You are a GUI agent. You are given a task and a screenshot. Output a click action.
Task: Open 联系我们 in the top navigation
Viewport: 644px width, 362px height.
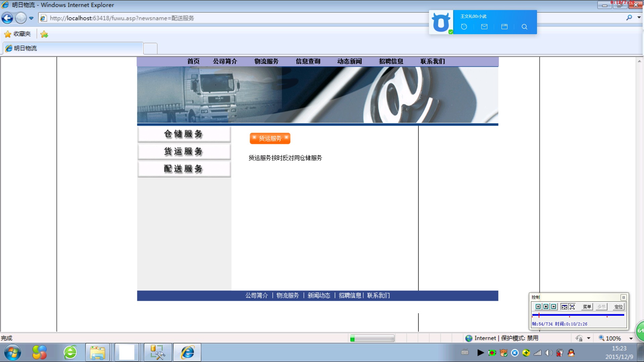pyautogui.click(x=433, y=61)
